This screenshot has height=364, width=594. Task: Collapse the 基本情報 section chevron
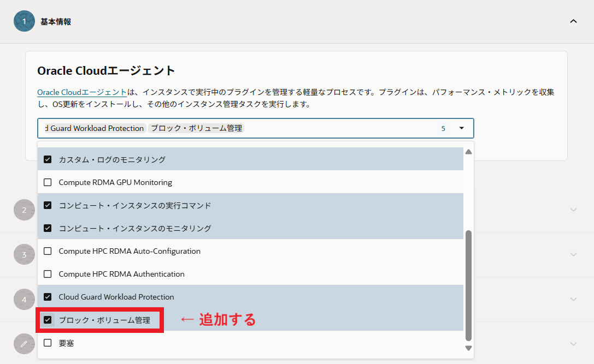pos(573,21)
